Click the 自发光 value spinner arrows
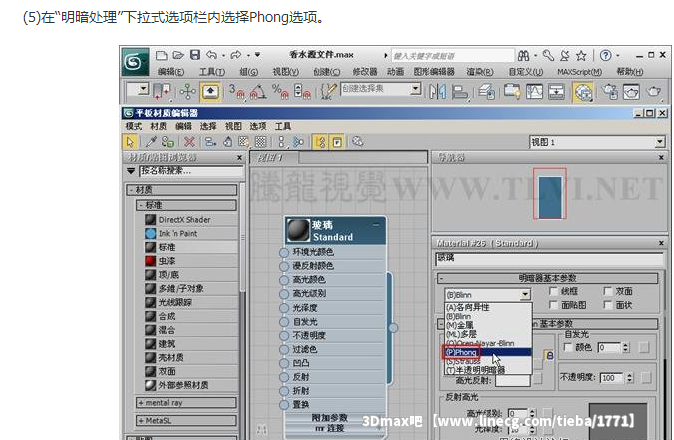The image size is (674, 440). [x=625, y=347]
